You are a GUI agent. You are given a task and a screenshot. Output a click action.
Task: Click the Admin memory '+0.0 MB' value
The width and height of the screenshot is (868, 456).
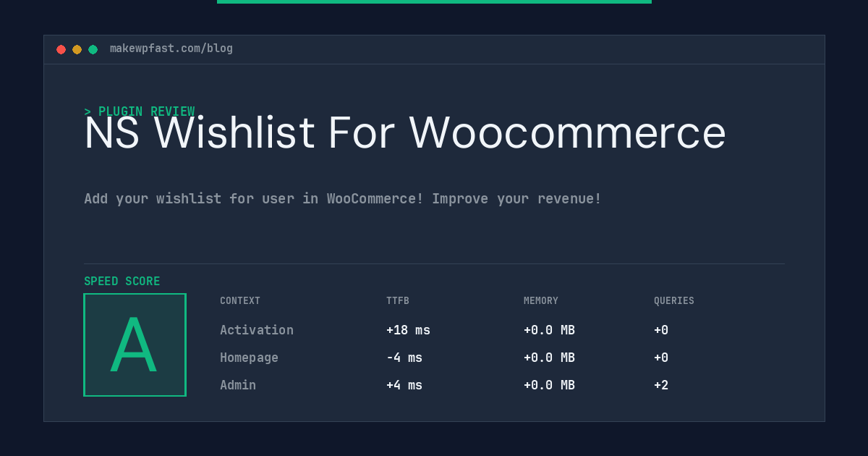point(549,385)
